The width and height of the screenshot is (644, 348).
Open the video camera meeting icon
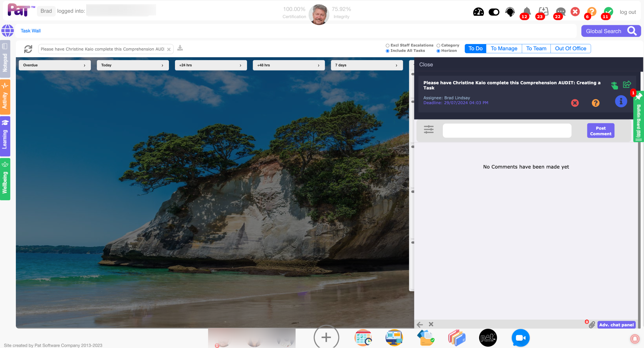coord(520,338)
